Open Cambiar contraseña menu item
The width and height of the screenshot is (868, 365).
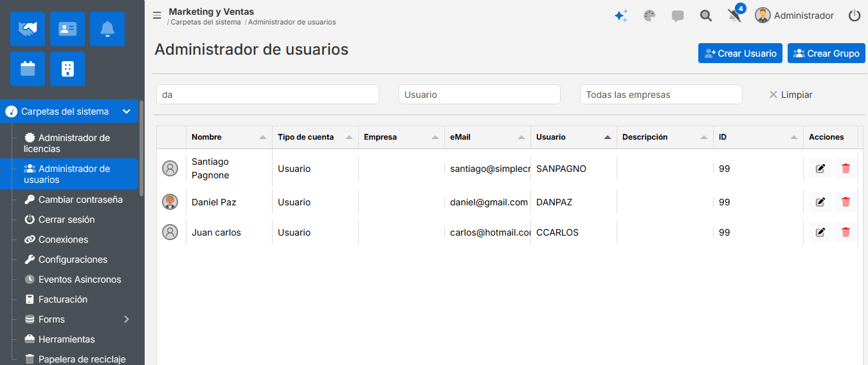(73, 200)
